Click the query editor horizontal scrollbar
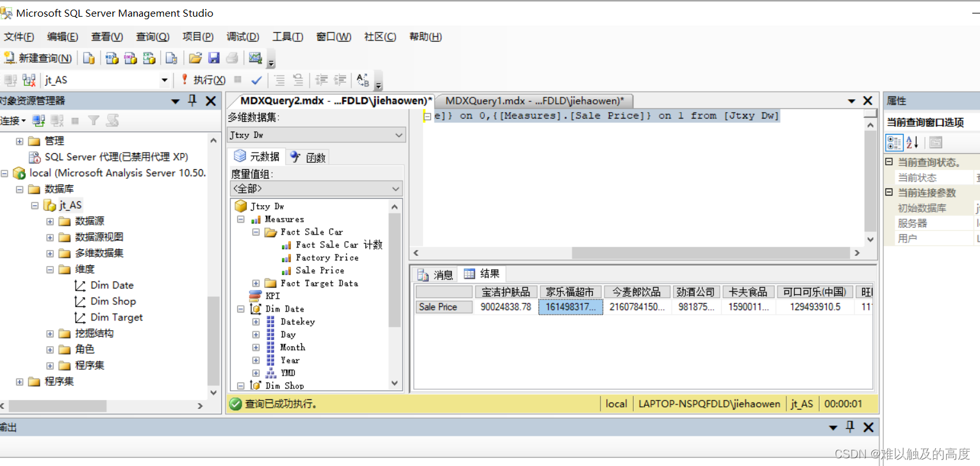The image size is (980, 466). point(636,253)
